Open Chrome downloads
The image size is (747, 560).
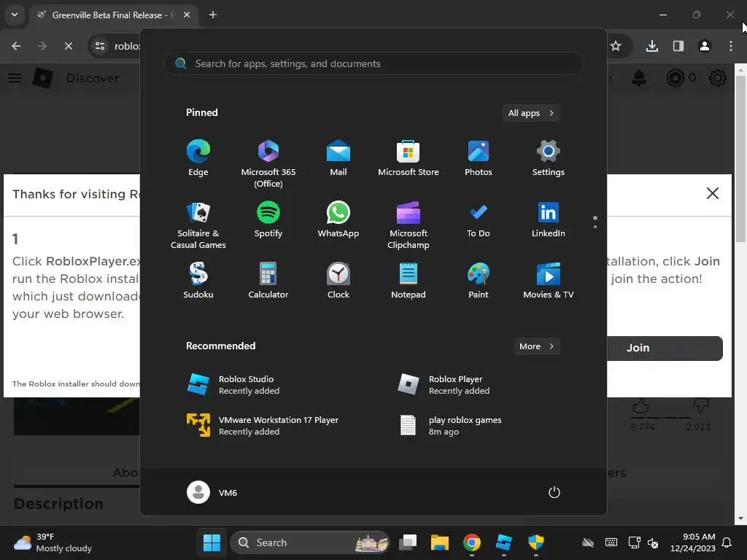(652, 46)
